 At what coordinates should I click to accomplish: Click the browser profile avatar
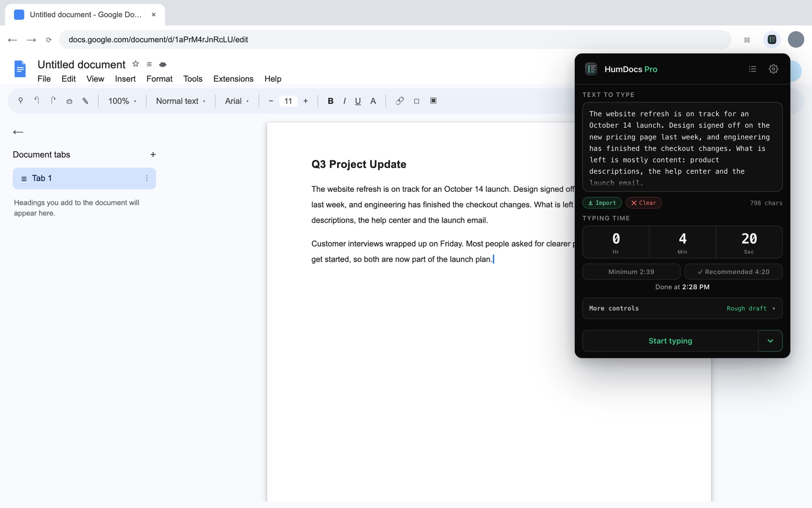pyautogui.click(x=796, y=39)
